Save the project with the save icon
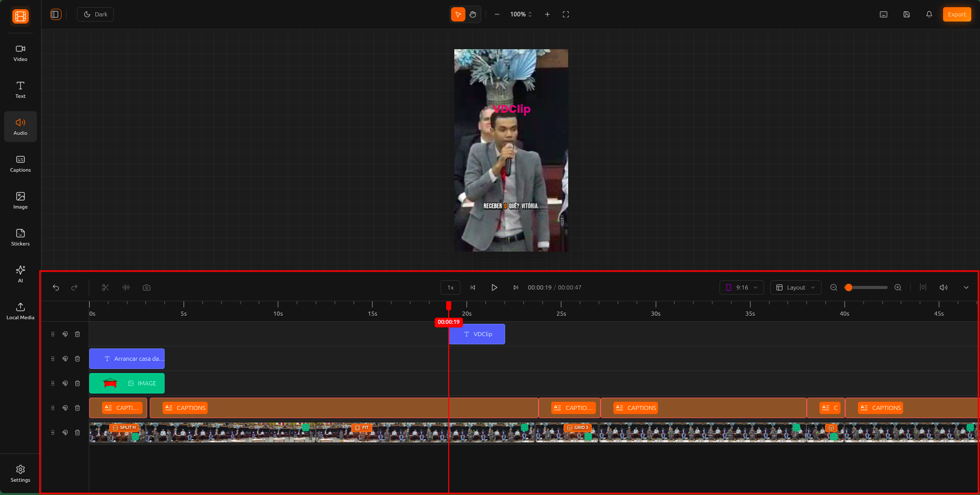Image resolution: width=980 pixels, height=495 pixels. click(906, 14)
